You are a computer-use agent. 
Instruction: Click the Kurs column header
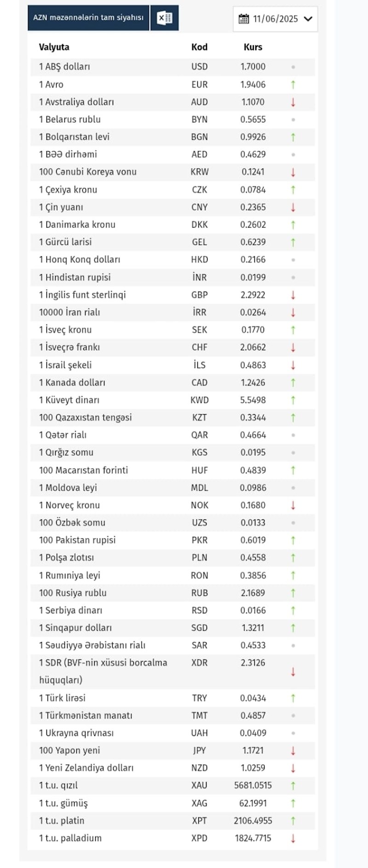click(253, 47)
